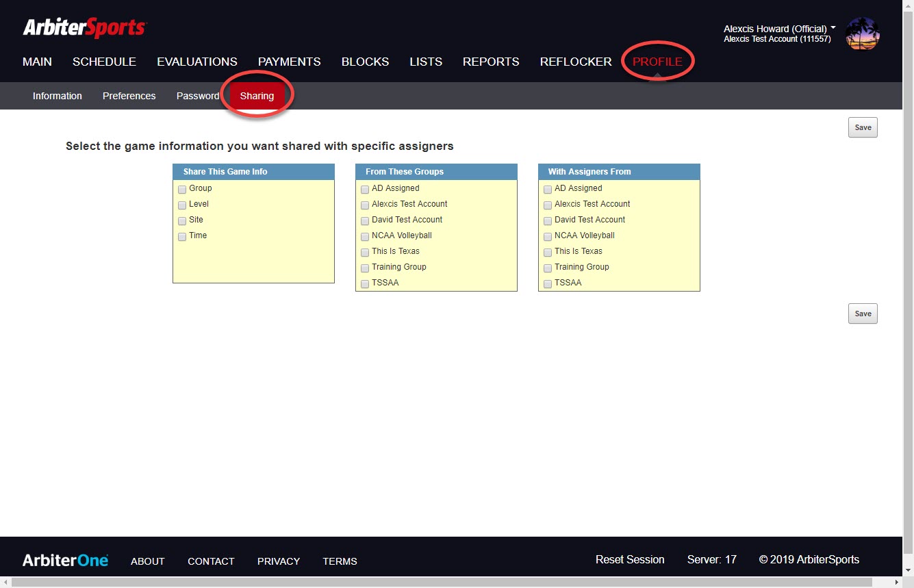
Task: Check NCAA Volleyball in From These Groups
Action: tap(365, 237)
